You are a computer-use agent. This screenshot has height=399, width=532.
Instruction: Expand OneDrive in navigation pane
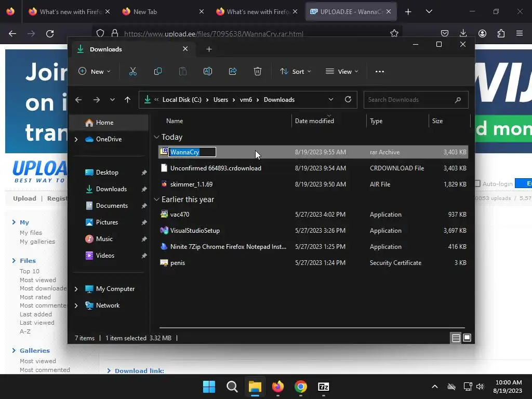pyautogui.click(x=76, y=139)
